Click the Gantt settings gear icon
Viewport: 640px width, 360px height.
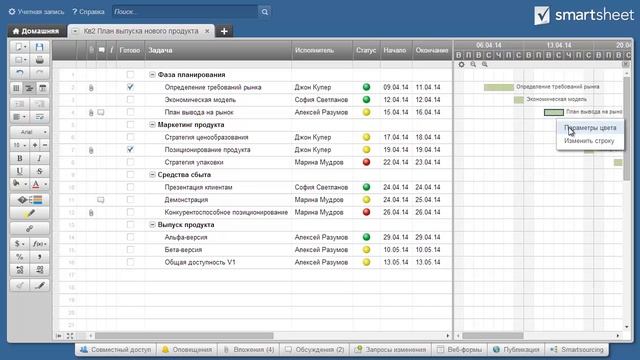(x=461, y=64)
